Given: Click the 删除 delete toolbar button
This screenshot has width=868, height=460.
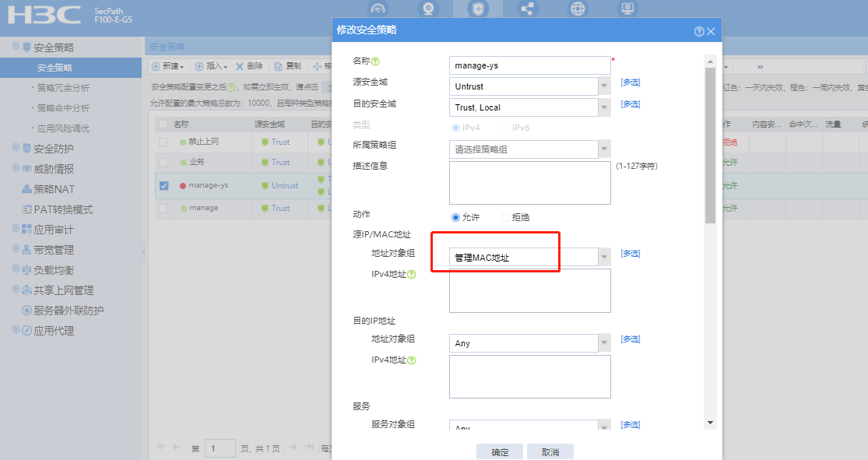Looking at the screenshot, I should 249,66.
